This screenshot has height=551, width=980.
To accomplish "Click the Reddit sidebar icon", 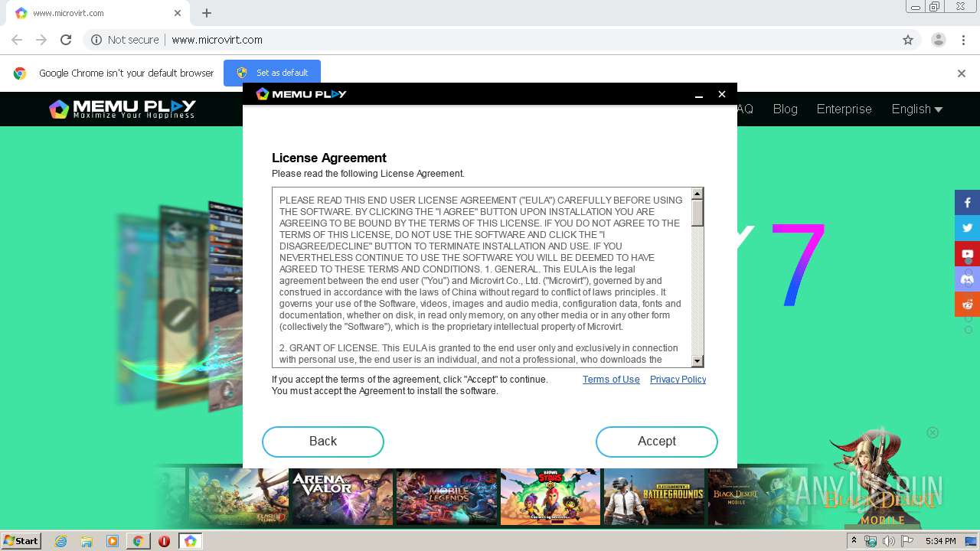I will click(x=967, y=304).
